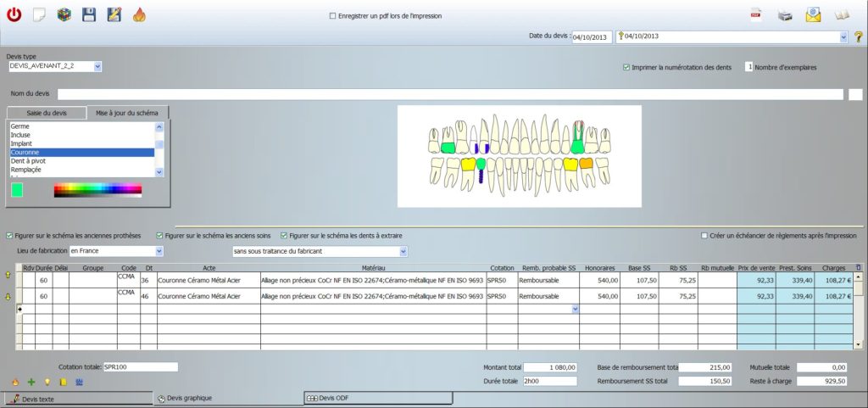Screen dimensions: 868x408
Task: Select Germe in the state list
Action: (x=82, y=126)
